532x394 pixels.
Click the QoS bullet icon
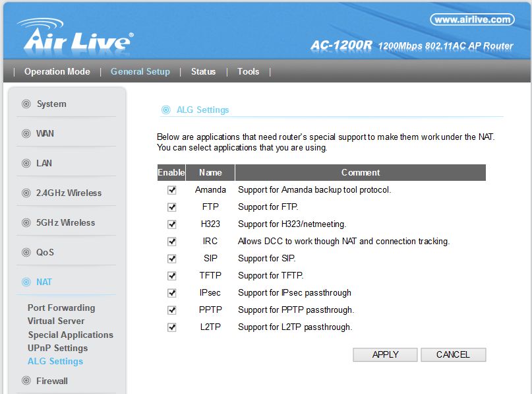26,252
